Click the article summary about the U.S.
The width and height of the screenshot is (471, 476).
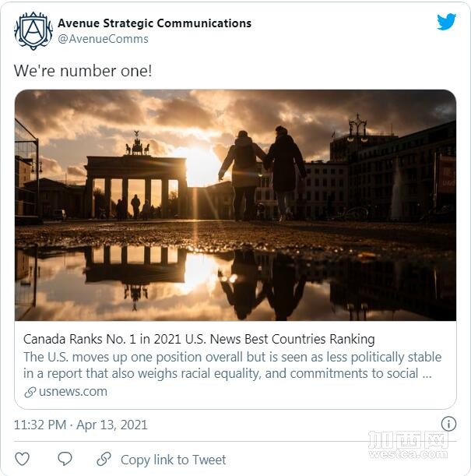[x=232, y=365]
